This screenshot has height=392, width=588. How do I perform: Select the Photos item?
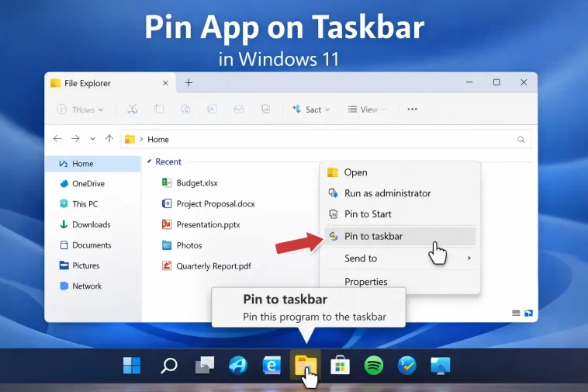182,245
